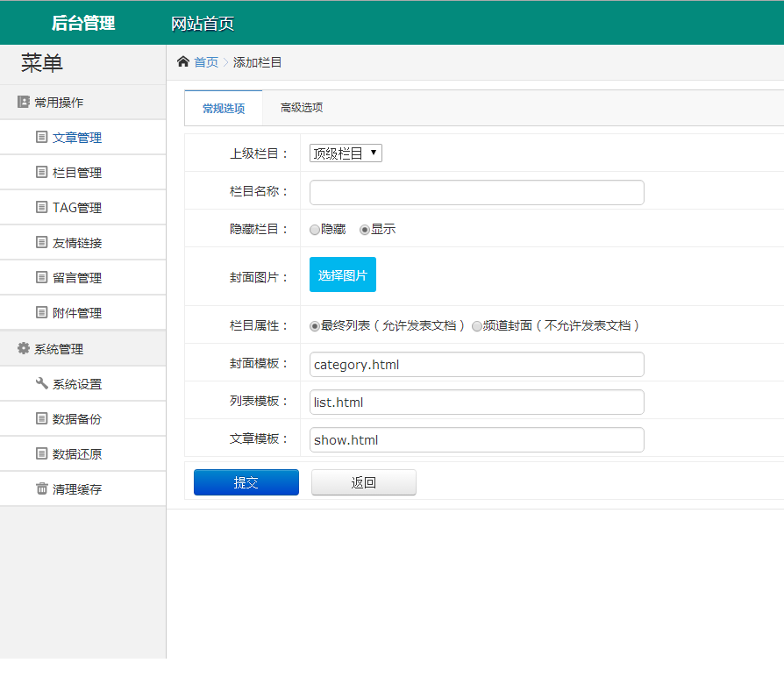Select the 隐藏 radio button
This screenshot has width=784, height=677.
[314, 229]
